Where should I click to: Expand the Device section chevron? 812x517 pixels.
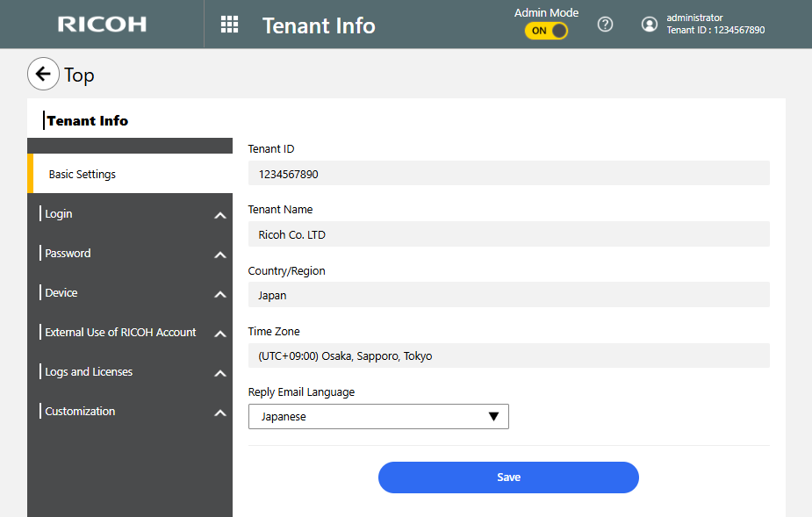[219, 294]
